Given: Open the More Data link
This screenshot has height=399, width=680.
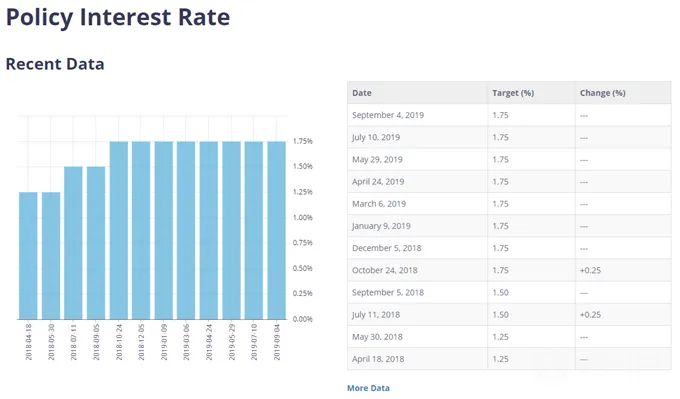Looking at the screenshot, I should pos(368,388).
